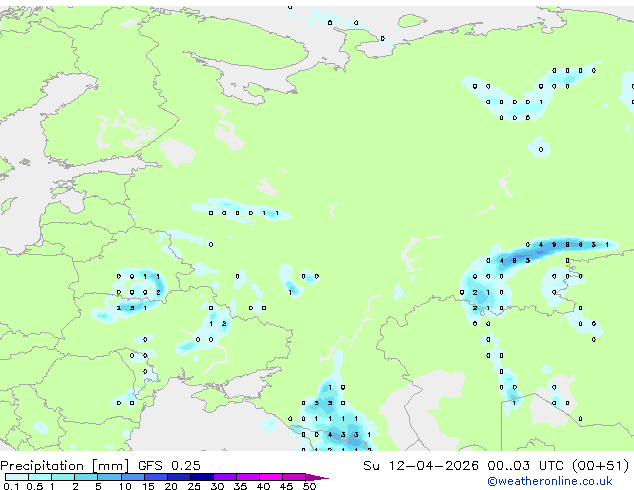
Task: Pick the 0.1–0.5 mm palest legend swatch
Action: coord(17,477)
